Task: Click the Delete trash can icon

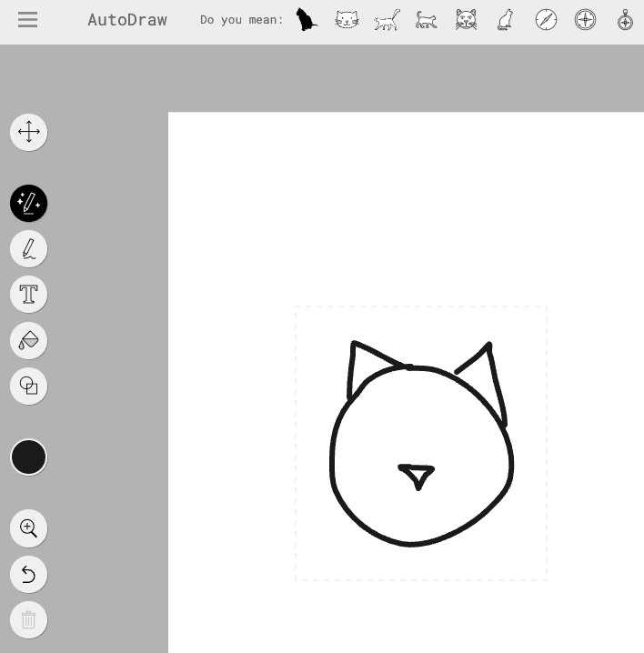Action: point(28,620)
